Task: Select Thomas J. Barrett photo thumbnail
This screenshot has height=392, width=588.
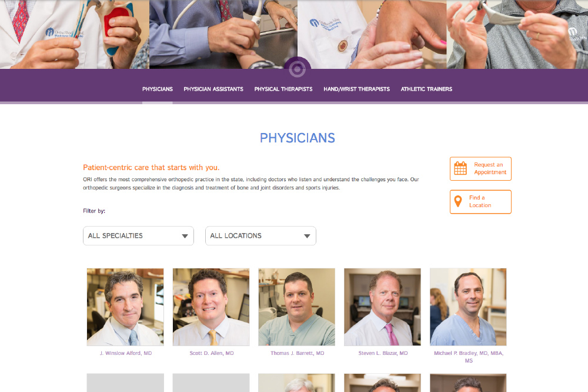Action: click(296, 307)
